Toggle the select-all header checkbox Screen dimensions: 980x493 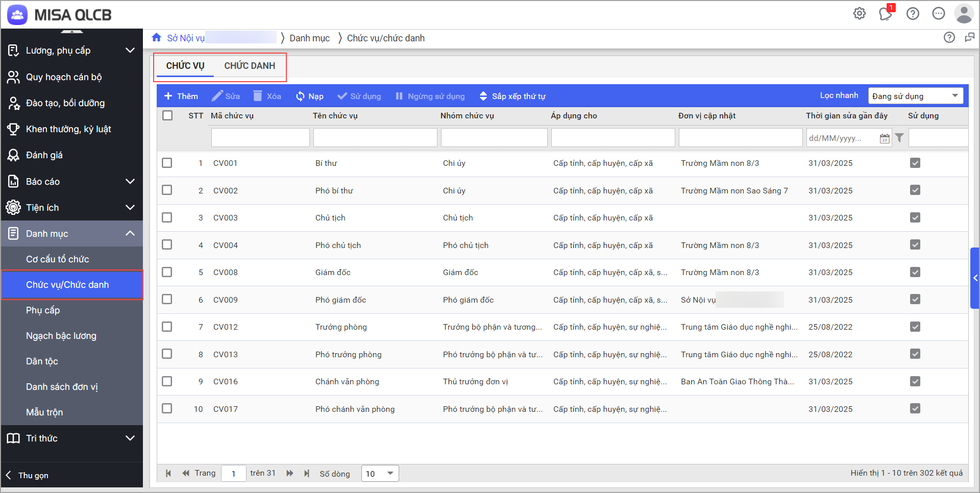click(x=167, y=115)
